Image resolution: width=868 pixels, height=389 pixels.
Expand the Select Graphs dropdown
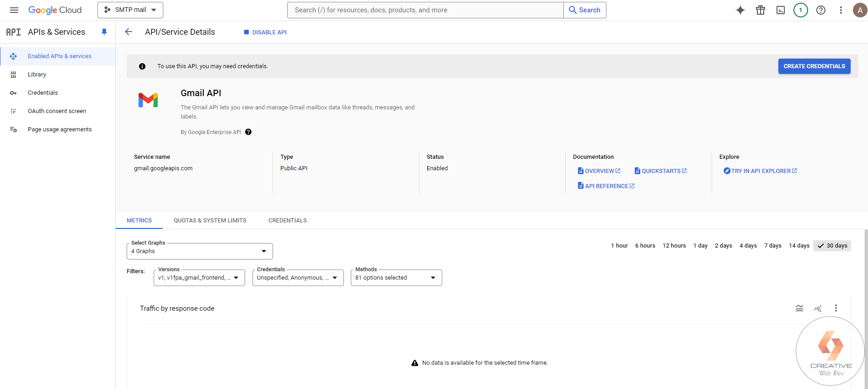pos(200,251)
